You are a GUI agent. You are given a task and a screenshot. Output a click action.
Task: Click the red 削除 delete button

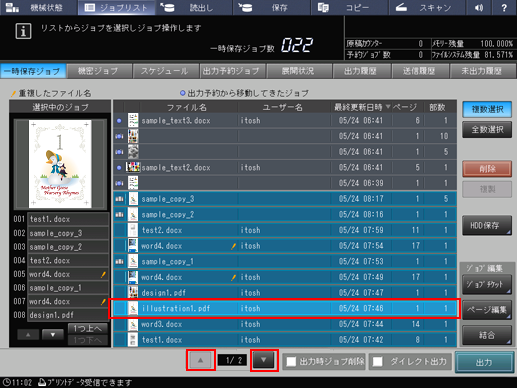coord(487,169)
